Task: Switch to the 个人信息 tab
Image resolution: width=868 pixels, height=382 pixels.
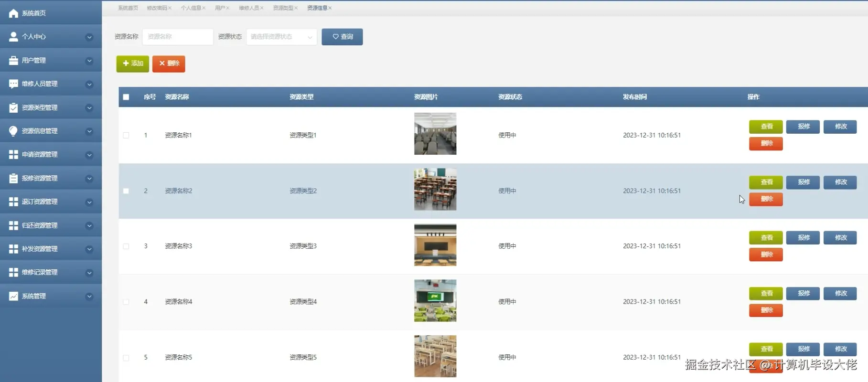Action: tap(191, 8)
